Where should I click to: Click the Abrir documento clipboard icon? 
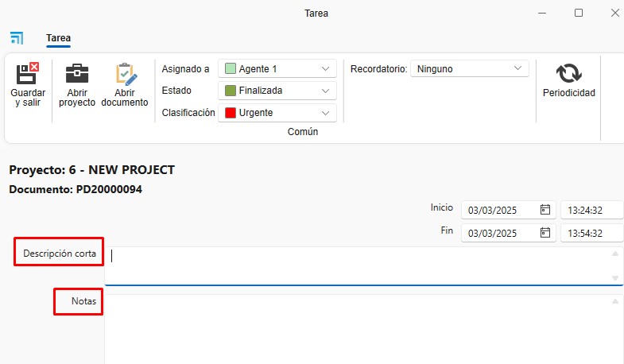click(126, 74)
